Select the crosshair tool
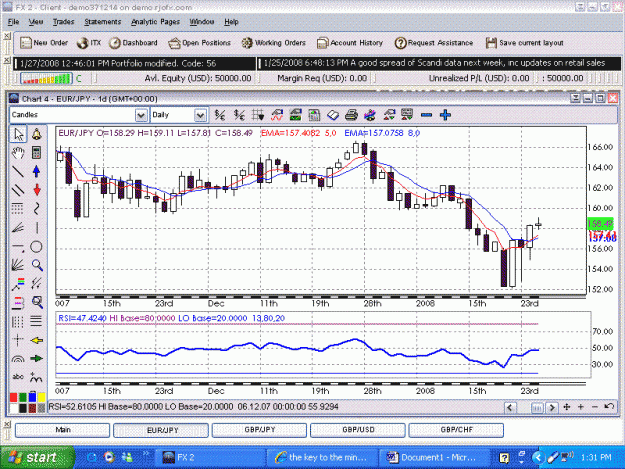 coord(18,340)
